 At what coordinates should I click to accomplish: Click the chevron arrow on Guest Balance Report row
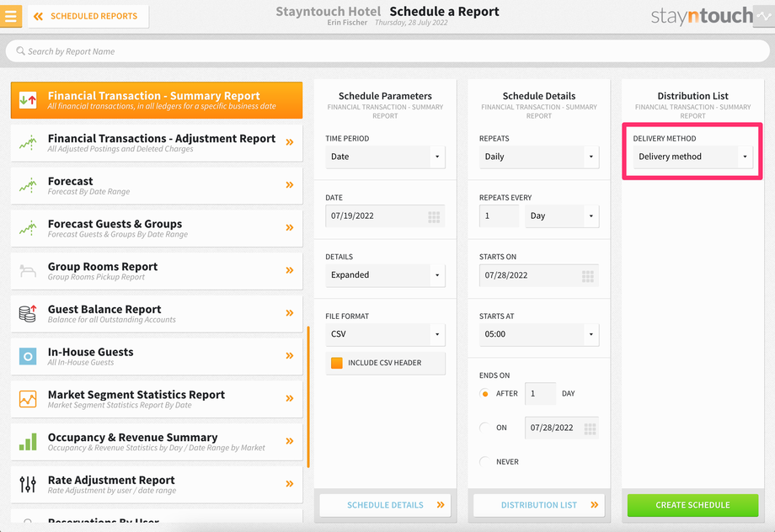[x=290, y=312]
